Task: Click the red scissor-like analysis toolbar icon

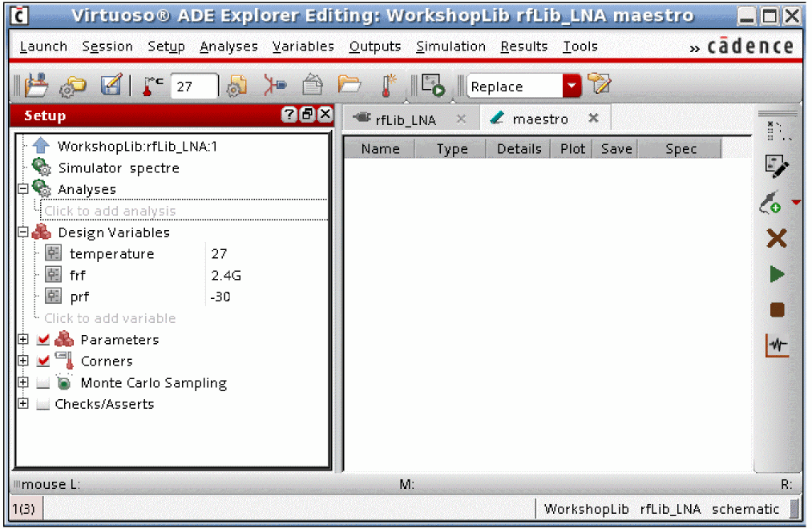Action: click(274, 85)
